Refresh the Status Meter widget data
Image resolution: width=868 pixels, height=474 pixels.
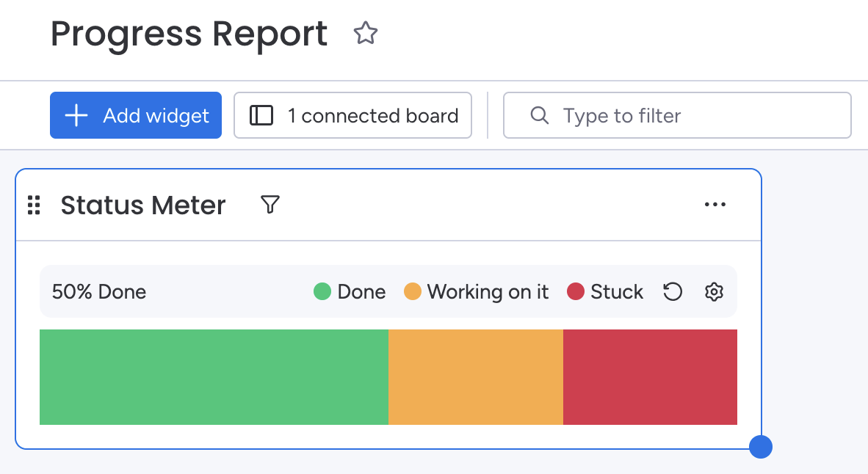[x=672, y=291]
